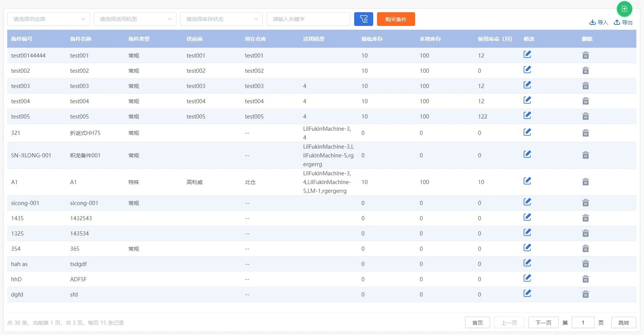Click the orange 购买备件 button

(396, 19)
